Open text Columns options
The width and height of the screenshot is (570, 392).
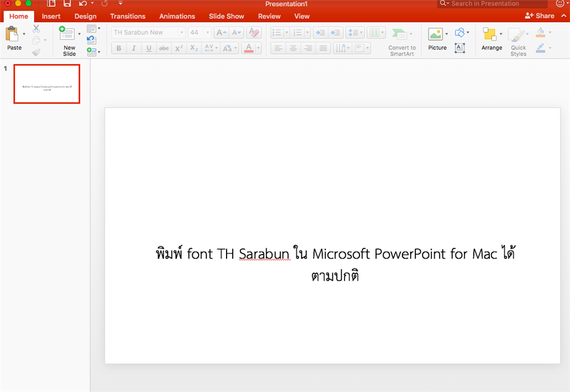pos(376,33)
